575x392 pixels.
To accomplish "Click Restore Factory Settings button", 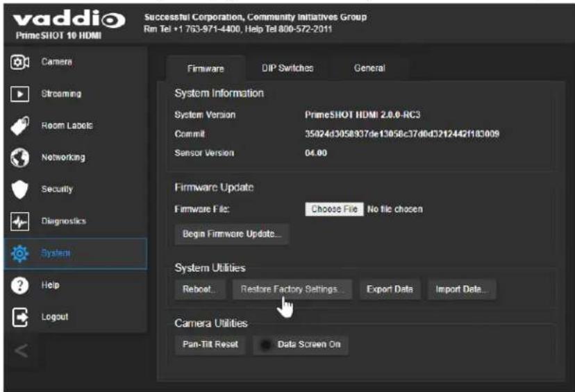I will [x=292, y=289].
